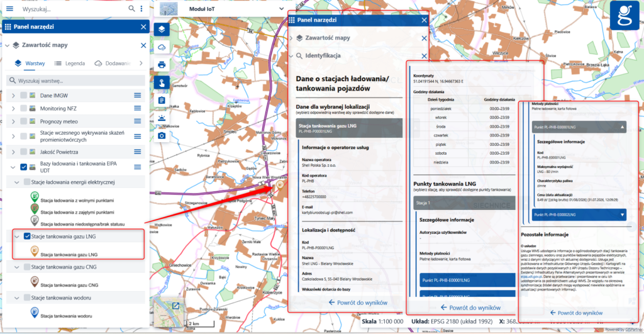Viewport: 644px width, 334px height.
Task: Click the GISPartner logo in corner
Action: tap(625, 15)
